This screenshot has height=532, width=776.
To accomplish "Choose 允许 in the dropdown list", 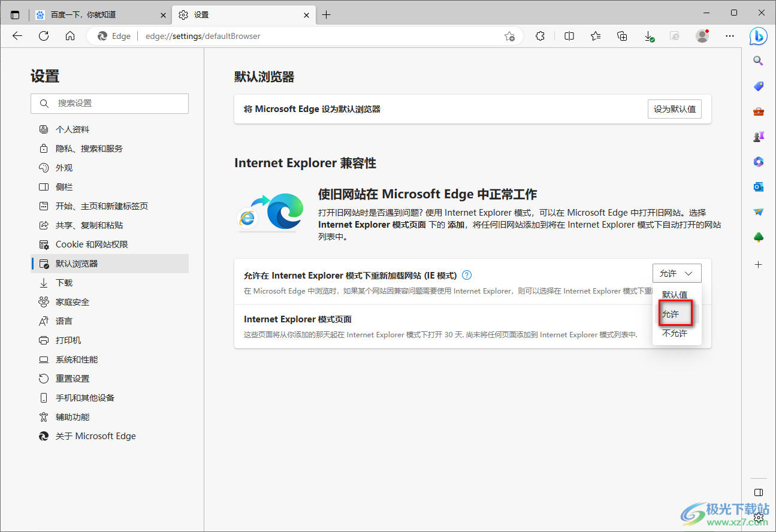I will click(x=677, y=314).
